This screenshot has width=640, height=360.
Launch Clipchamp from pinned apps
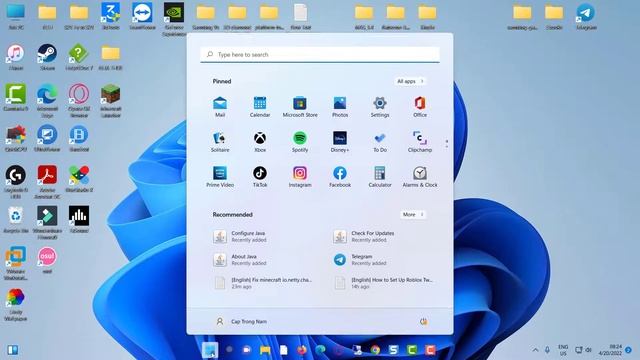[420, 142]
